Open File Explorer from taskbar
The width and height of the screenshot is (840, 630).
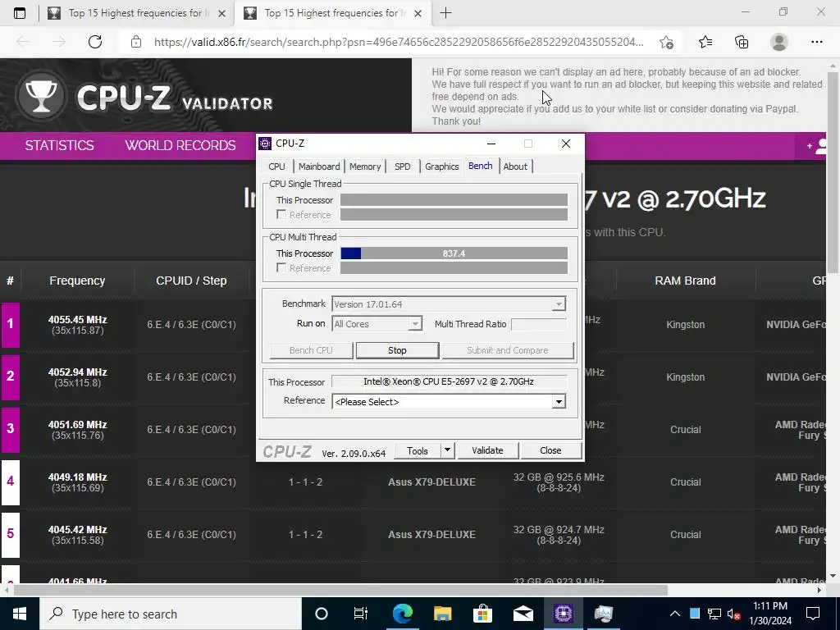pos(442,614)
